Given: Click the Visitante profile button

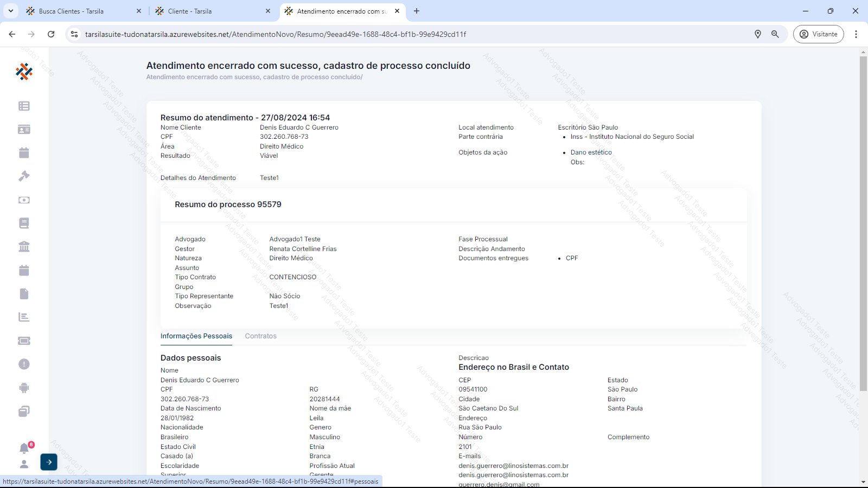Looking at the screenshot, I should click(x=818, y=34).
